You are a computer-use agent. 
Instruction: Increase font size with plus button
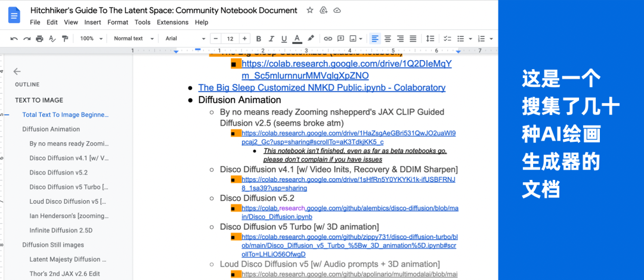point(245,39)
